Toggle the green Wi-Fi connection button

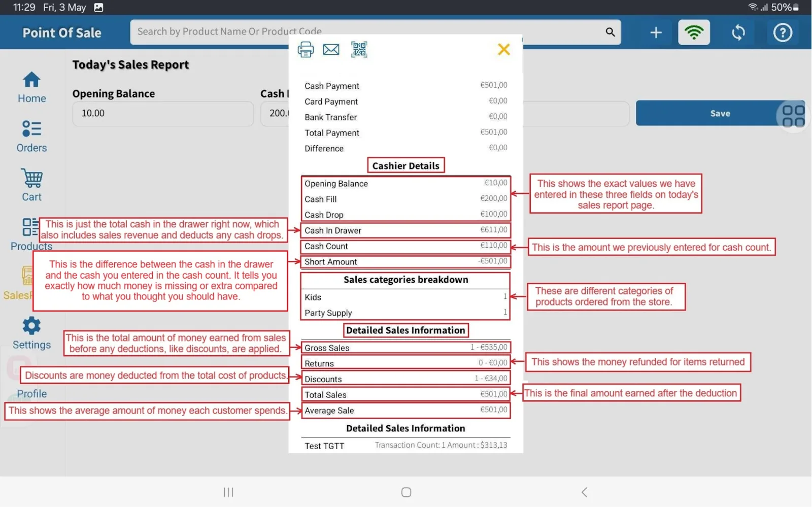(694, 32)
